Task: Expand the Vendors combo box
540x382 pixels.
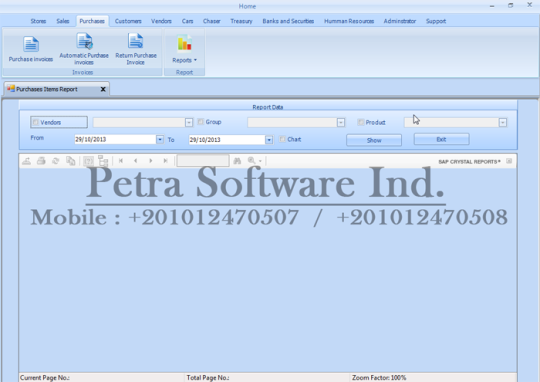Action: coord(189,123)
